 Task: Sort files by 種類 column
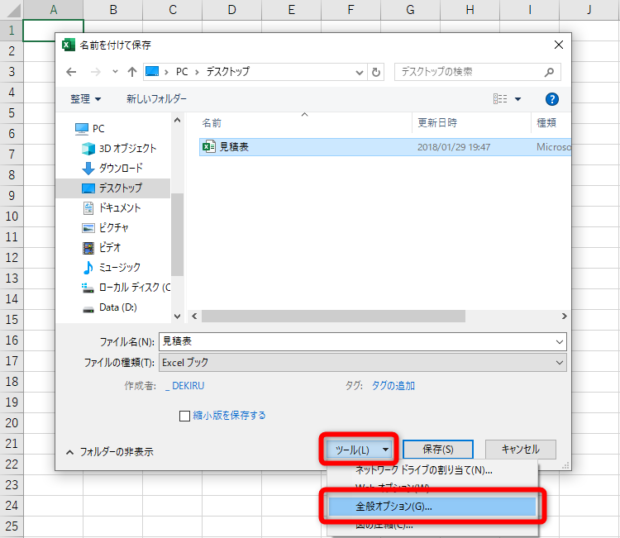click(x=546, y=123)
